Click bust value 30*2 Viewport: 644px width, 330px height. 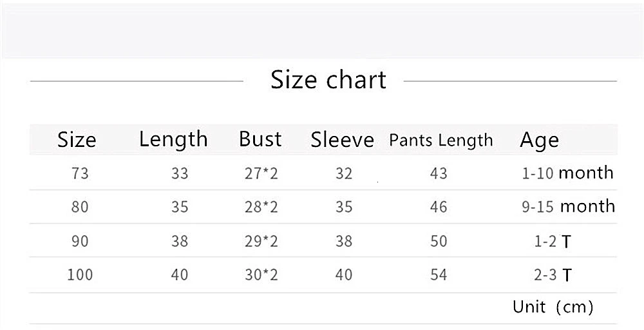tap(261, 274)
